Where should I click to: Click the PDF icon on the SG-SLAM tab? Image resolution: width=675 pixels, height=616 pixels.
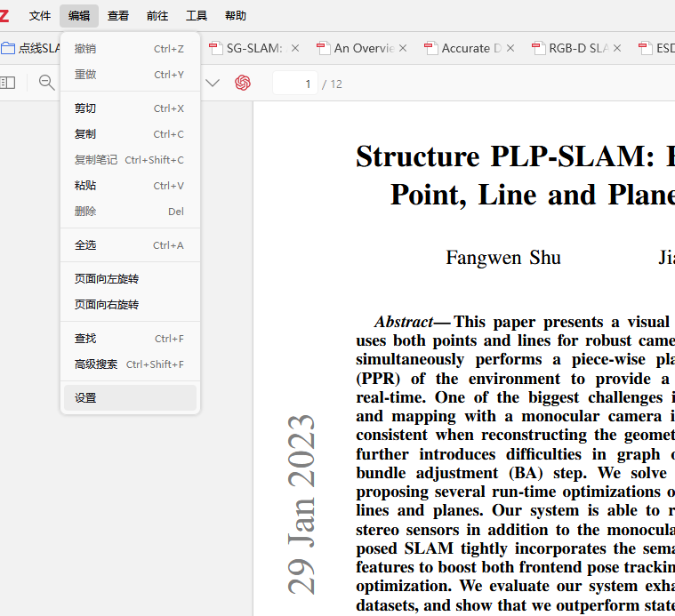tap(216, 48)
